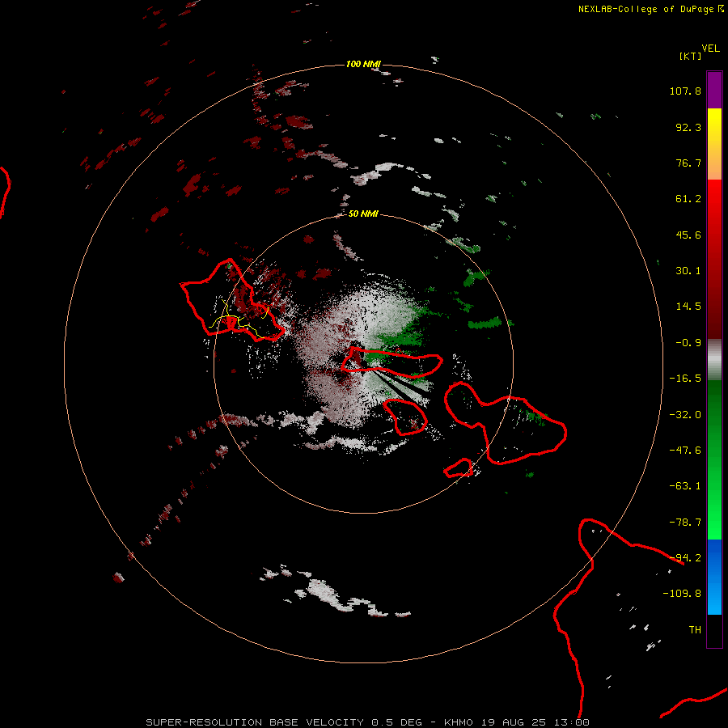The width and height of the screenshot is (728, 728).
Task: Select the 61.2 velocity scale value
Action: coord(688,199)
